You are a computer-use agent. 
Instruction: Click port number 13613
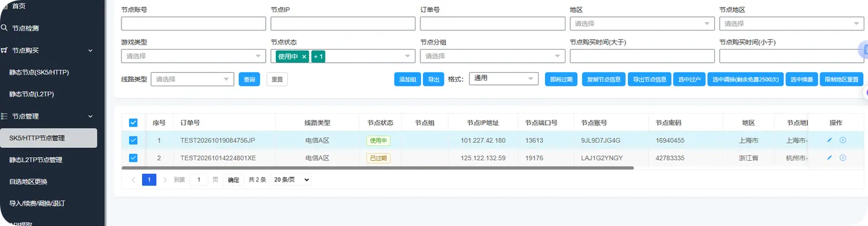(x=534, y=140)
